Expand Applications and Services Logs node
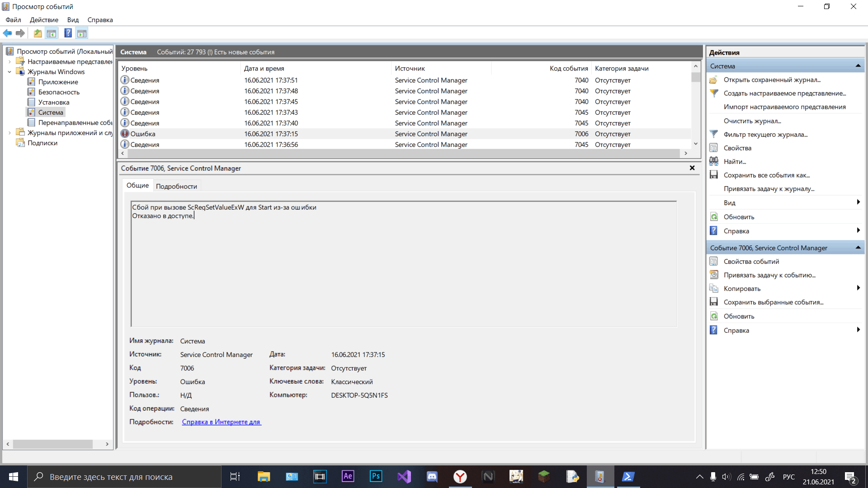This screenshot has width=868, height=488. click(9, 133)
